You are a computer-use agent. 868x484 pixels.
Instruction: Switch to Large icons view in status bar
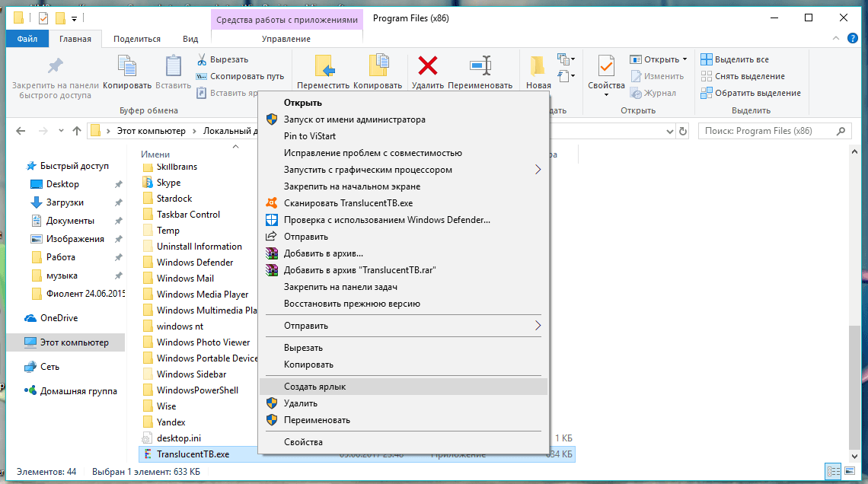(849, 471)
